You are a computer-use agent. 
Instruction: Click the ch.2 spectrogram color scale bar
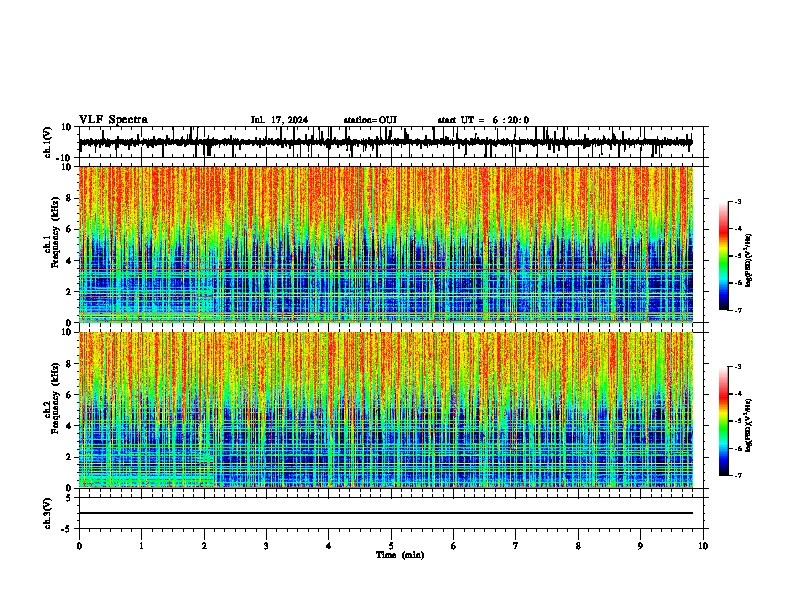tap(724, 421)
